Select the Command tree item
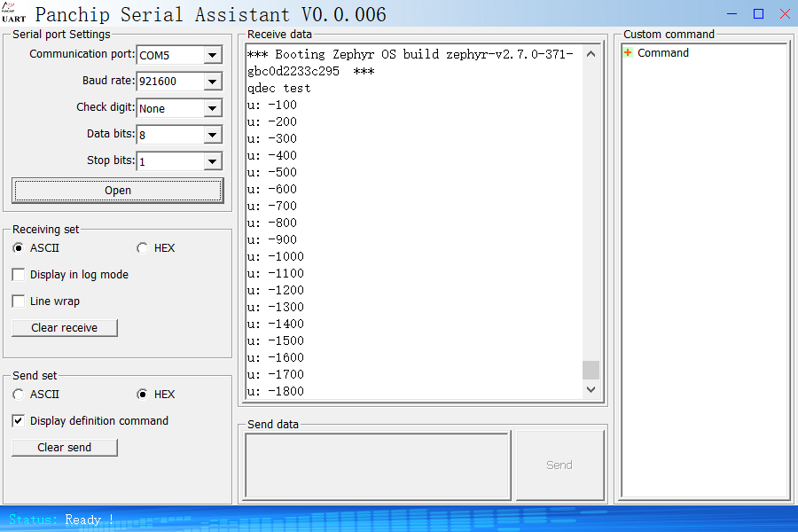 663,53
